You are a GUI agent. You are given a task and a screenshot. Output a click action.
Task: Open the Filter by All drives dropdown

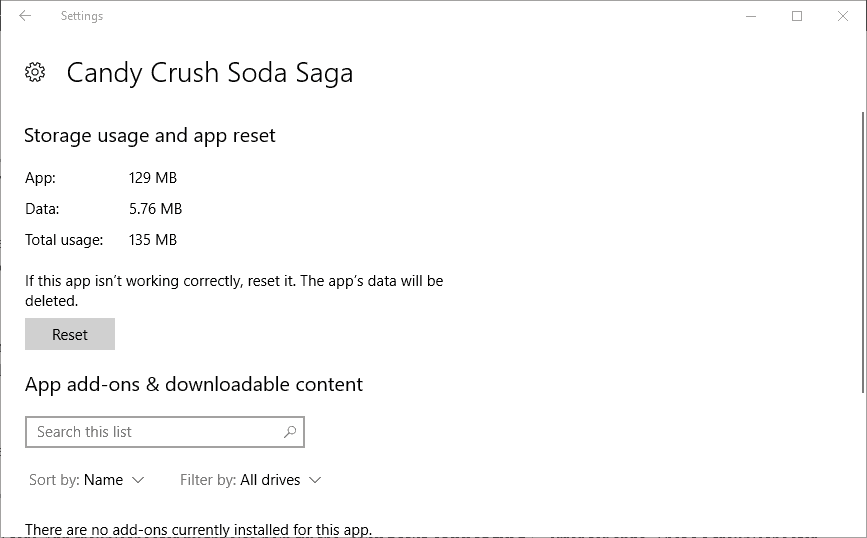250,480
